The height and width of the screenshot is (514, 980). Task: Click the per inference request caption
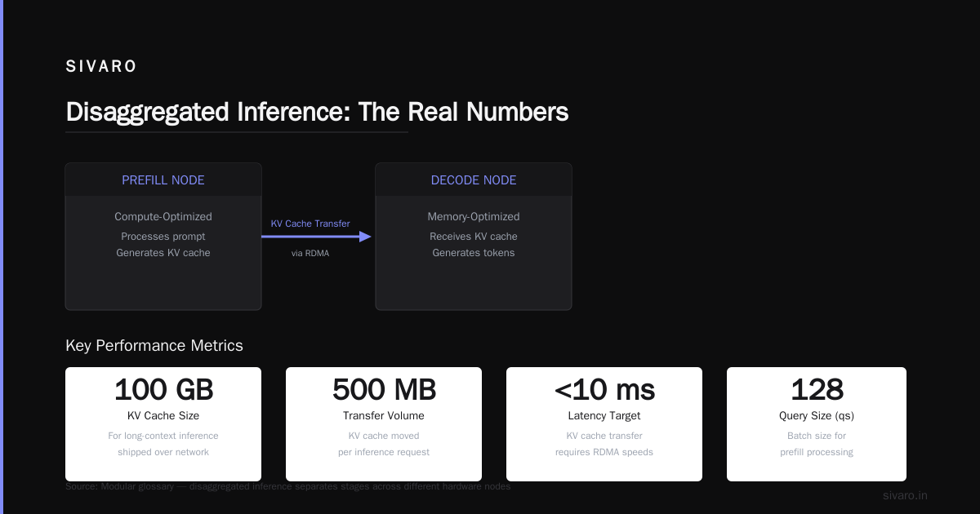click(x=384, y=452)
